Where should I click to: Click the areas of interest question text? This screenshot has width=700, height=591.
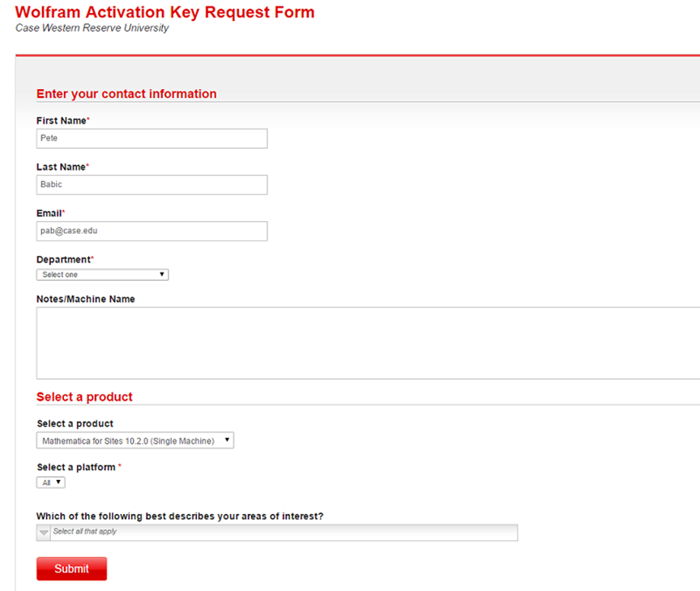180,517
